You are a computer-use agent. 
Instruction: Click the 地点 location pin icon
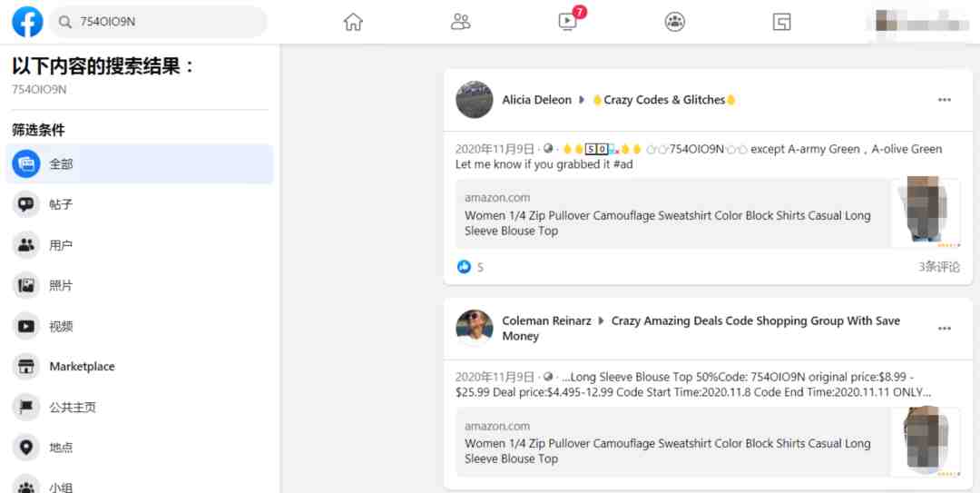[26, 448]
